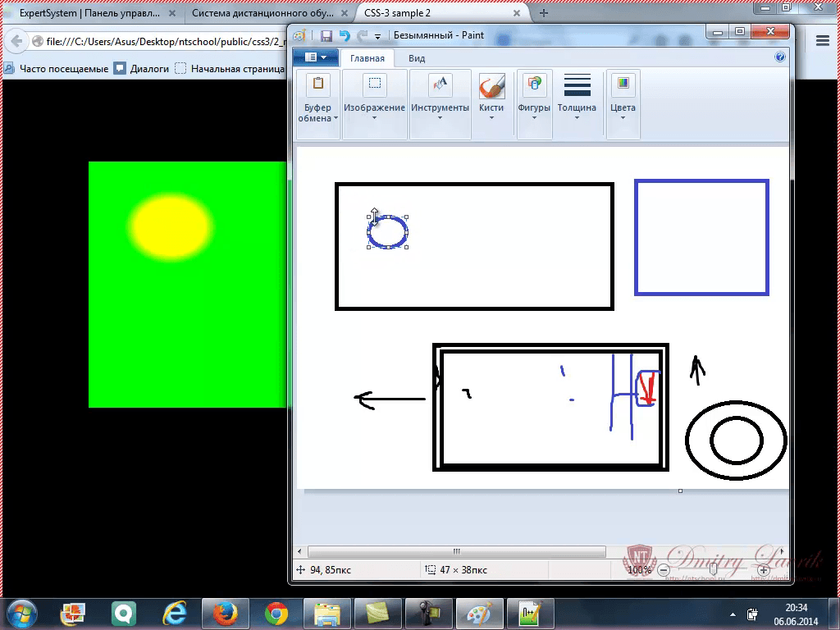Switch to the Главная ribbon tab
Image resolution: width=840 pixels, height=630 pixels.
(367, 58)
